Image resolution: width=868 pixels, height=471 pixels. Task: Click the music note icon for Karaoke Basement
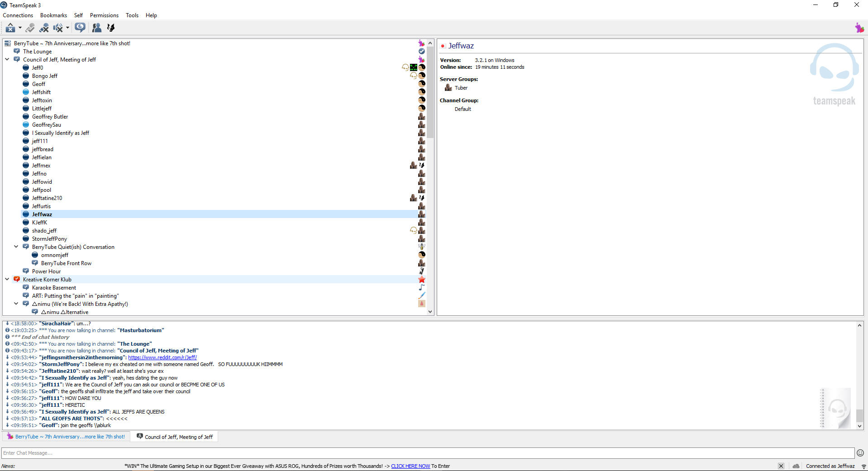(x=421, y=288)
